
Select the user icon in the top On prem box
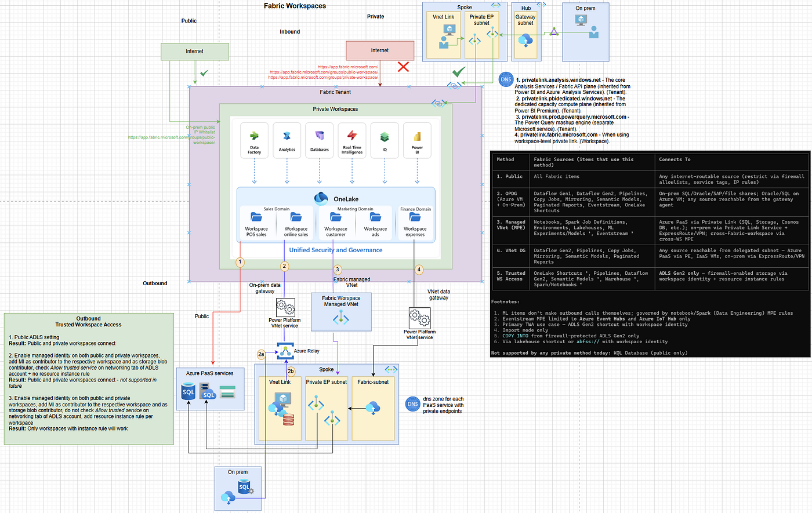593,32
